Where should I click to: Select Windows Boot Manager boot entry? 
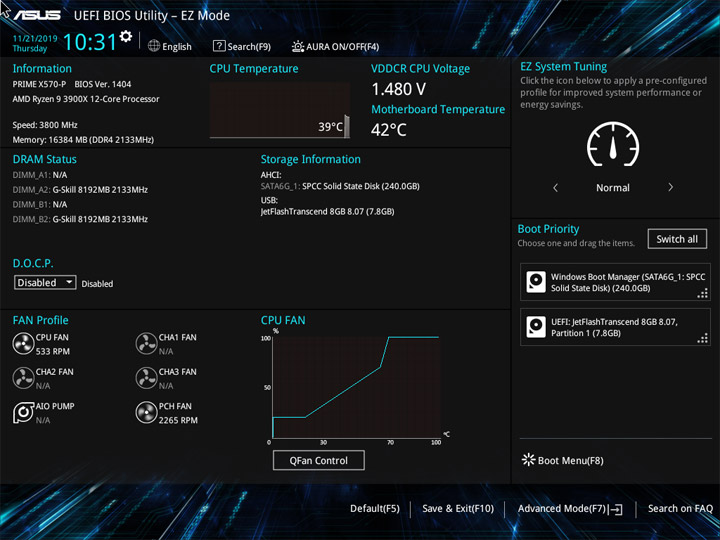615,282
